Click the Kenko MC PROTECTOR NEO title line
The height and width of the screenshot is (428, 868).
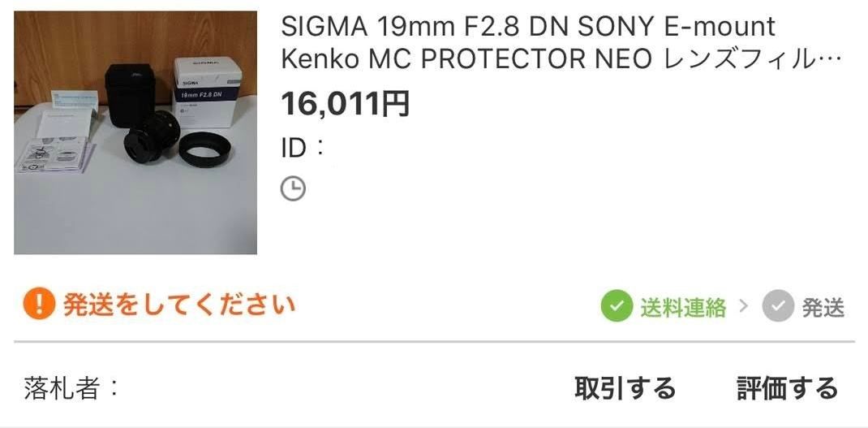click(x=562, y=60)
